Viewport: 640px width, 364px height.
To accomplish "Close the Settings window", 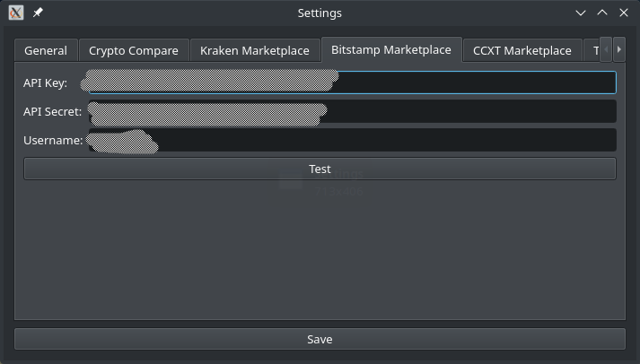I will point(624,13).
